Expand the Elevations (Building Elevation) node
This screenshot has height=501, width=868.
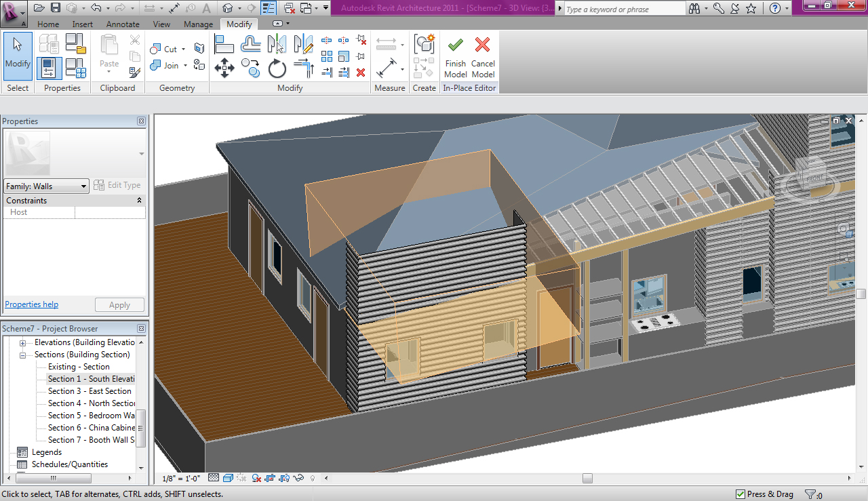[x=22, y=342]
